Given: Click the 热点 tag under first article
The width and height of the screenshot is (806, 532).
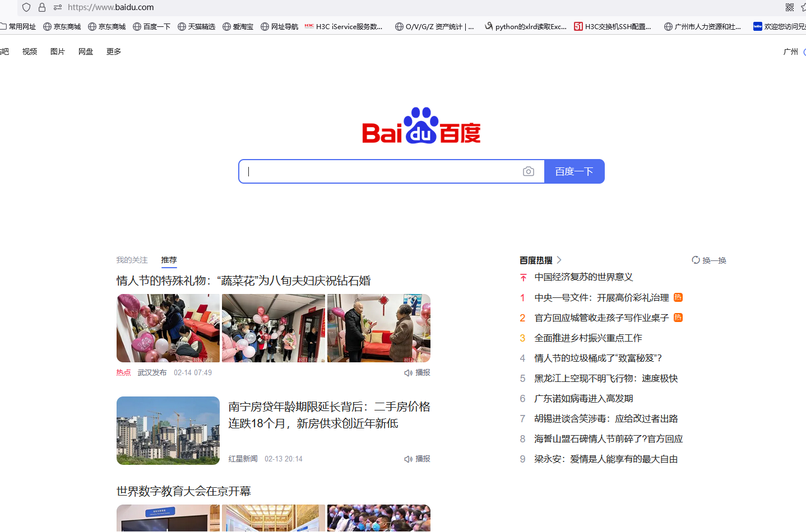Looking at the screenshot, I should [123, 373].
